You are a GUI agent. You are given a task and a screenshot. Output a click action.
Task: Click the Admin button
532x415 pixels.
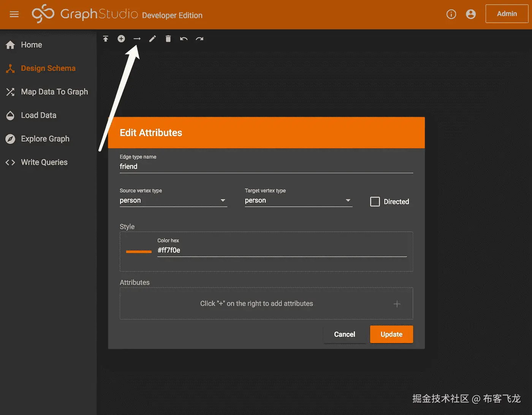(x=507, y=14)
